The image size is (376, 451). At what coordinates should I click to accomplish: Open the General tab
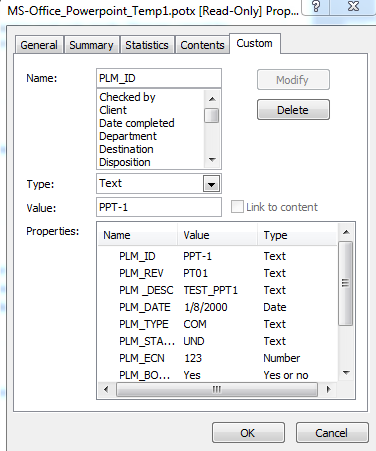tap(39, 45)
